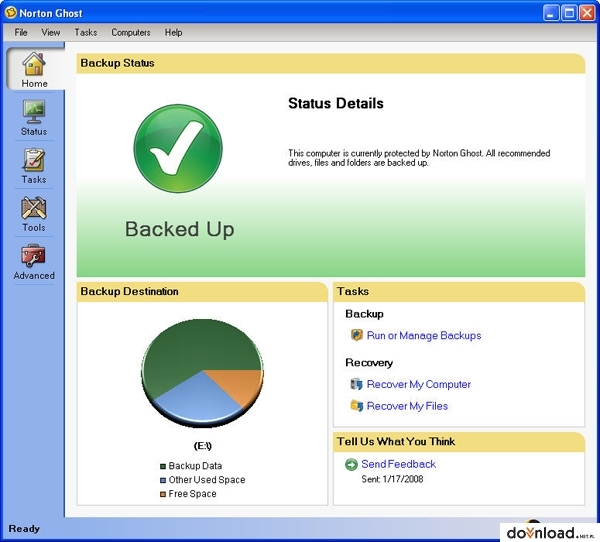This screenshot has height=542, width=600.
Task: Close the Norton Ghost window
Action: 587,13
